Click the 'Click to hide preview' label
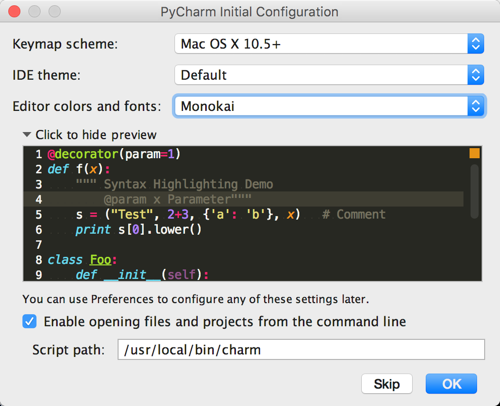 tap(96, 135)
